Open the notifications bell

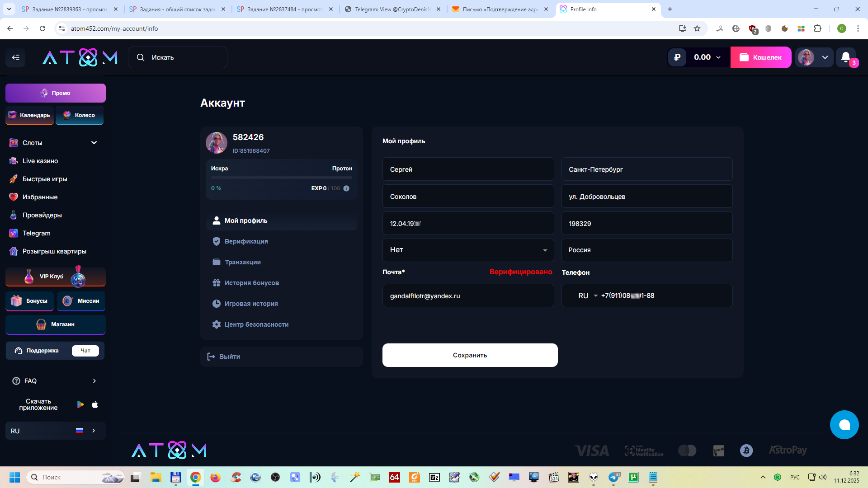coord(845,57)
